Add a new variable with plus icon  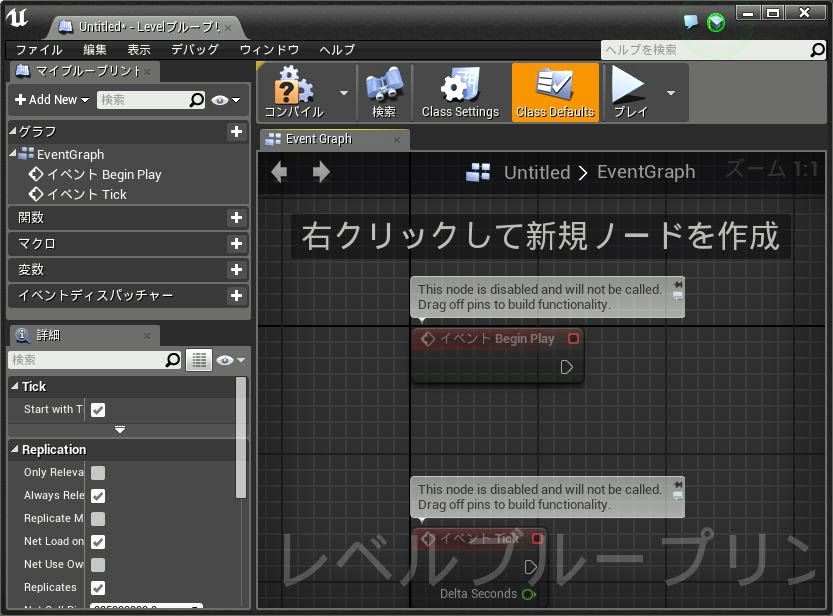(x=236, y=270)
